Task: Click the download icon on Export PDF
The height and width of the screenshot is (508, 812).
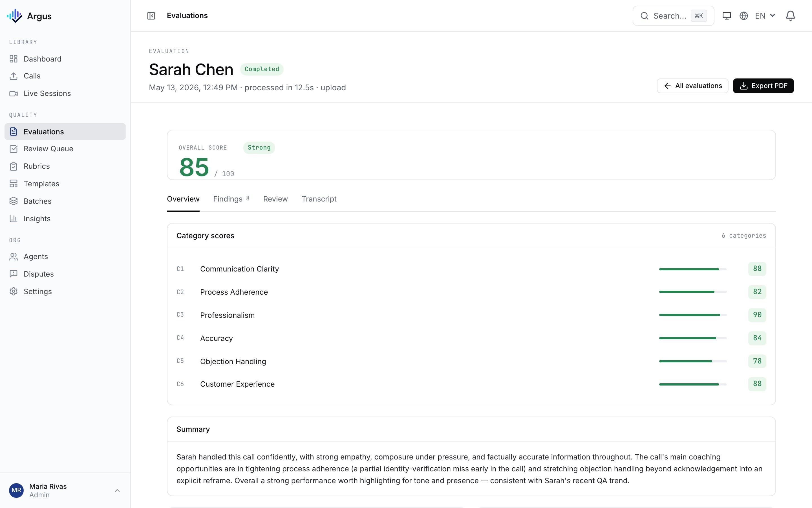Action: point(743,86)
